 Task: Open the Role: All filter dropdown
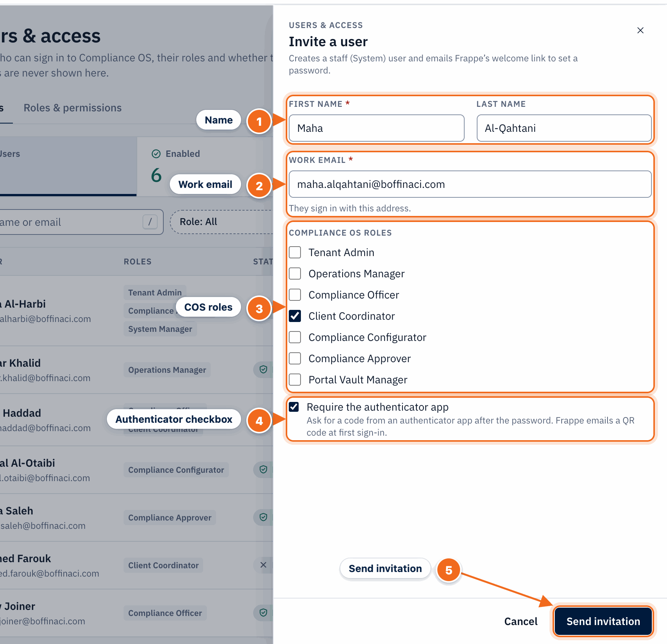221,222
